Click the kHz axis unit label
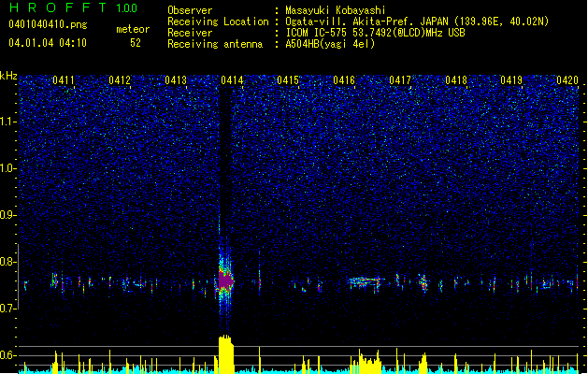 pos(8,76)
